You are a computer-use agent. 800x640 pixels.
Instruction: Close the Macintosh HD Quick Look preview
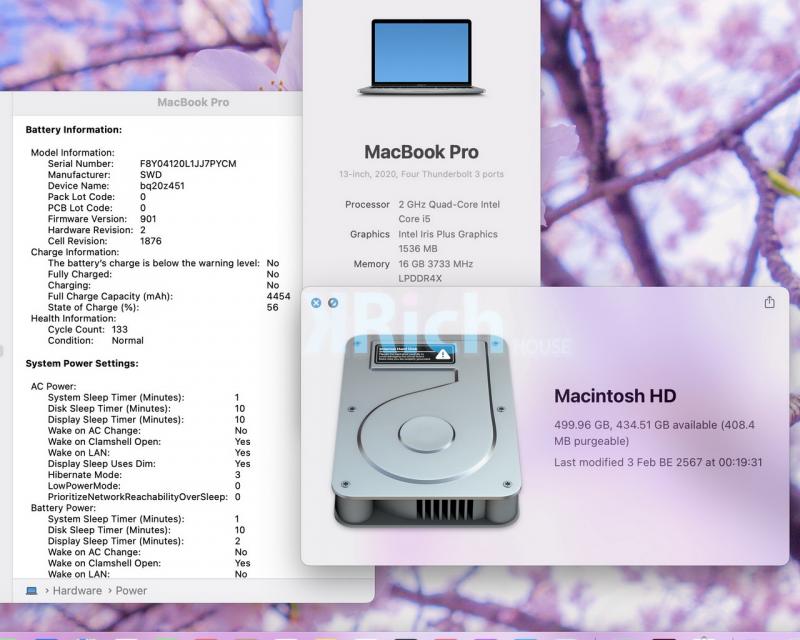pos(316,303)
